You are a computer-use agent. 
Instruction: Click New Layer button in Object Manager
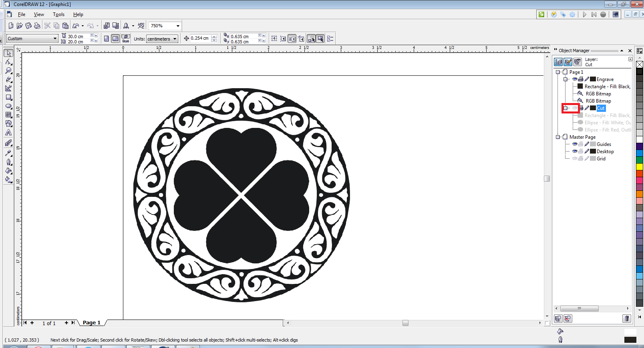pyautogui.click(x=558, y=318)
